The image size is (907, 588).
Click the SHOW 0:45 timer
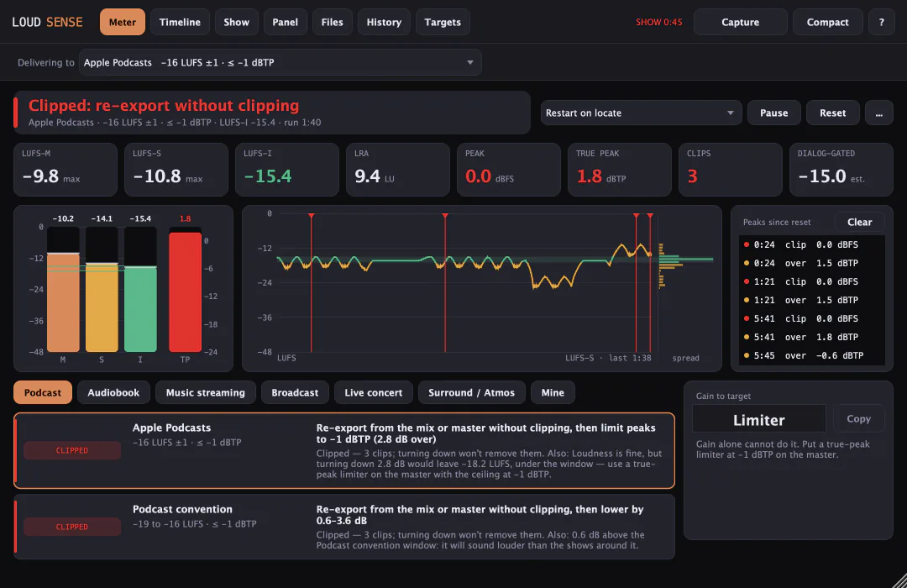pyautogui.click(x=659, y=22)
